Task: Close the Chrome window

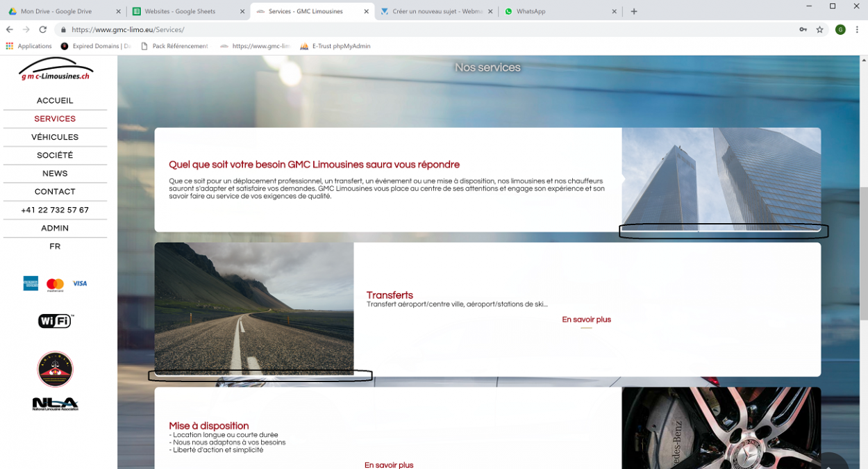Action: pos(856,6)
